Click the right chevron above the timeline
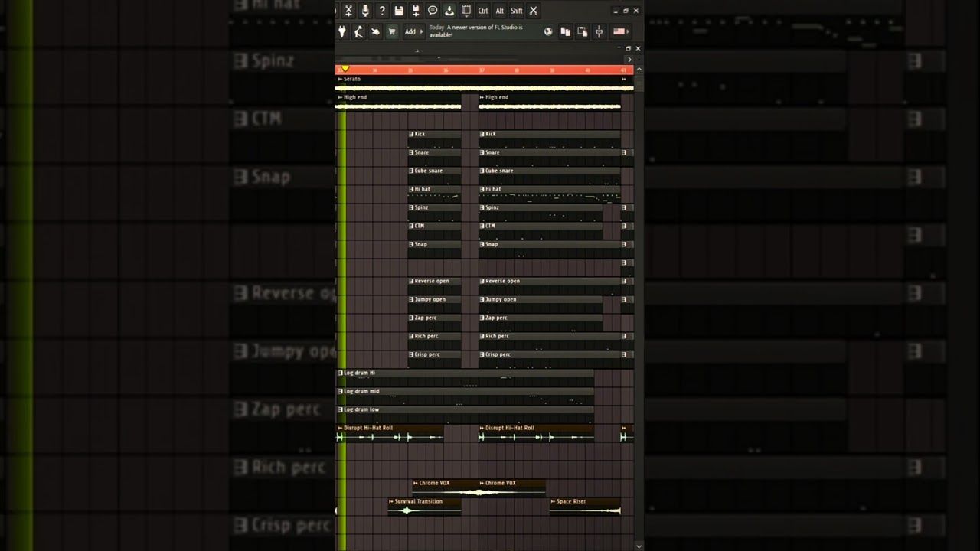This screenshot has width=980, height=551. [x=629, y=59]
